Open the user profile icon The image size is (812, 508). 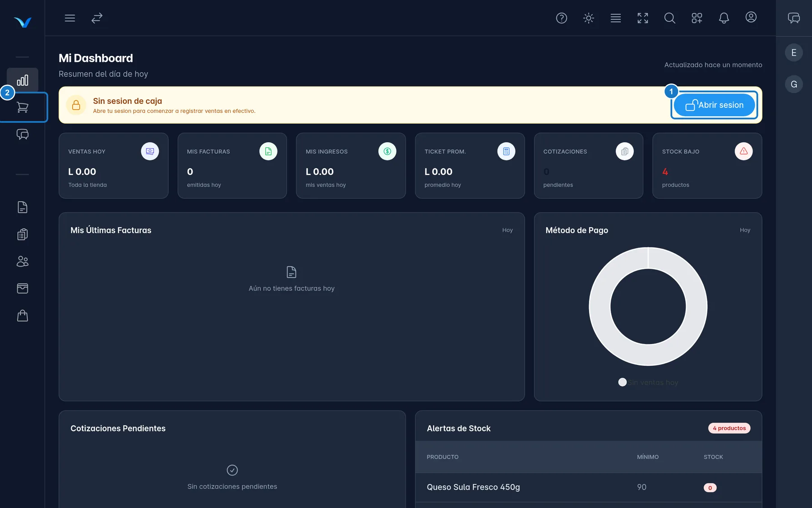[751, 17]
